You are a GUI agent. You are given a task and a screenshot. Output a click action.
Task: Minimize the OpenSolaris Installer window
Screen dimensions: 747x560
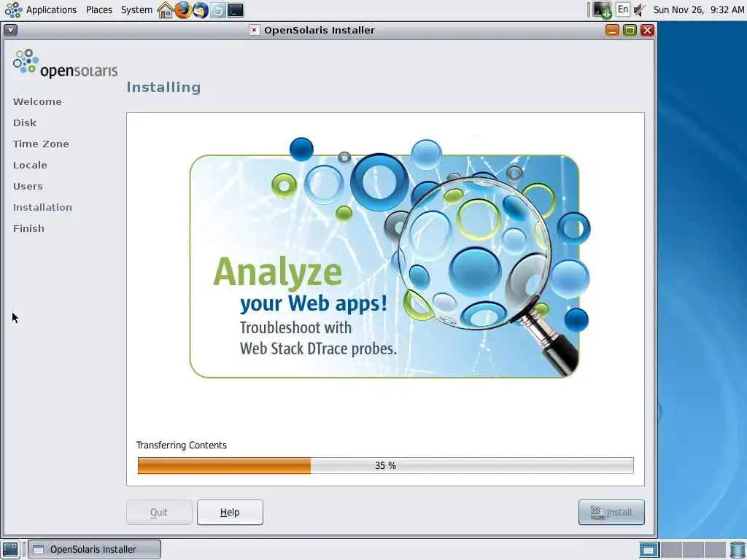click(x=612, y=31)
